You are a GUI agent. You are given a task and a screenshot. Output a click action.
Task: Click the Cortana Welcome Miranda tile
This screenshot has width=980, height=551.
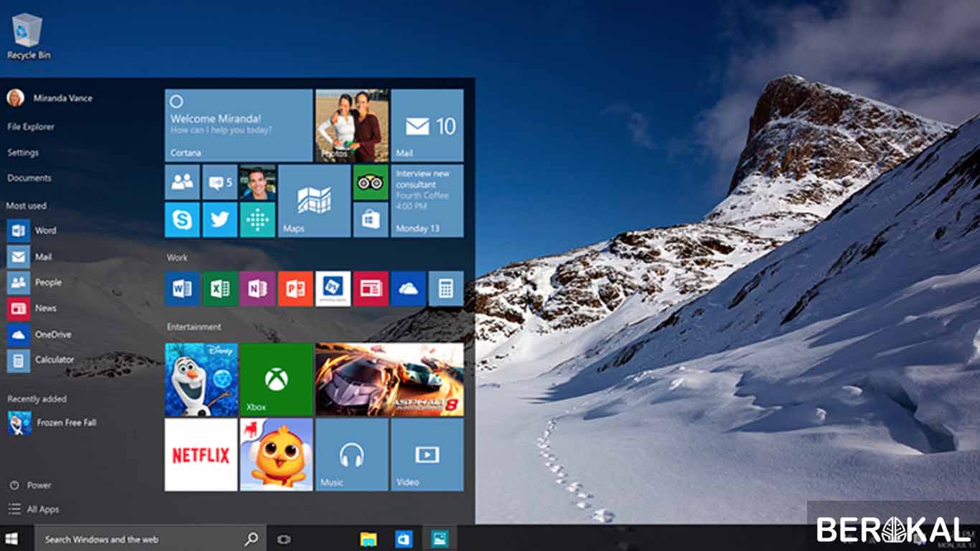tap(239, 126)
